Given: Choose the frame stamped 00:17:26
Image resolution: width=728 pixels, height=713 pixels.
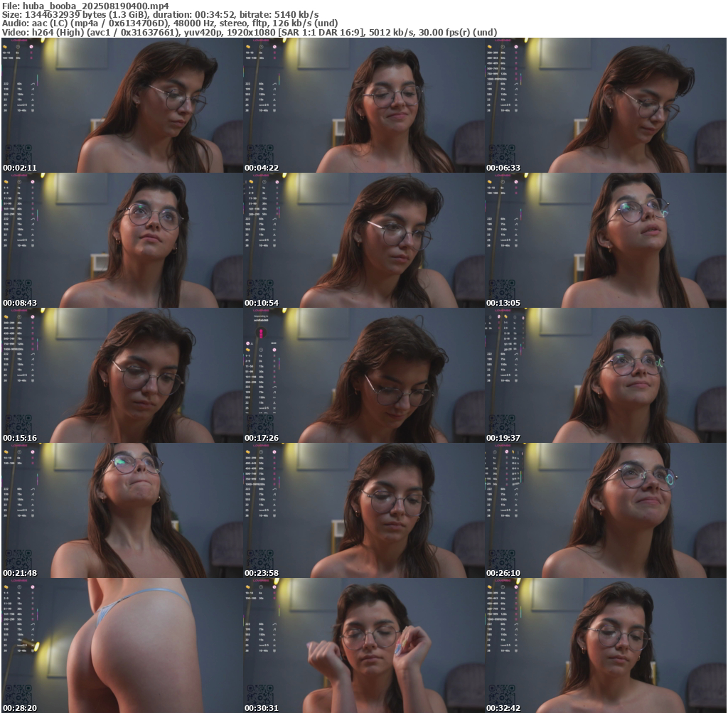Looking at the screenshot, I should click(x=364, y=375).
